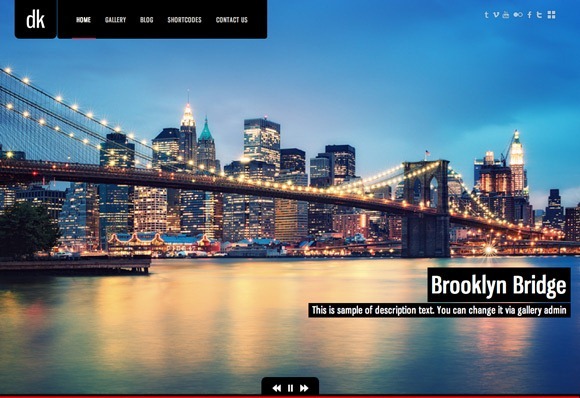580x398 pixels.
Task: Open the Shortcodes menu
Action: [x=185, y=20]
